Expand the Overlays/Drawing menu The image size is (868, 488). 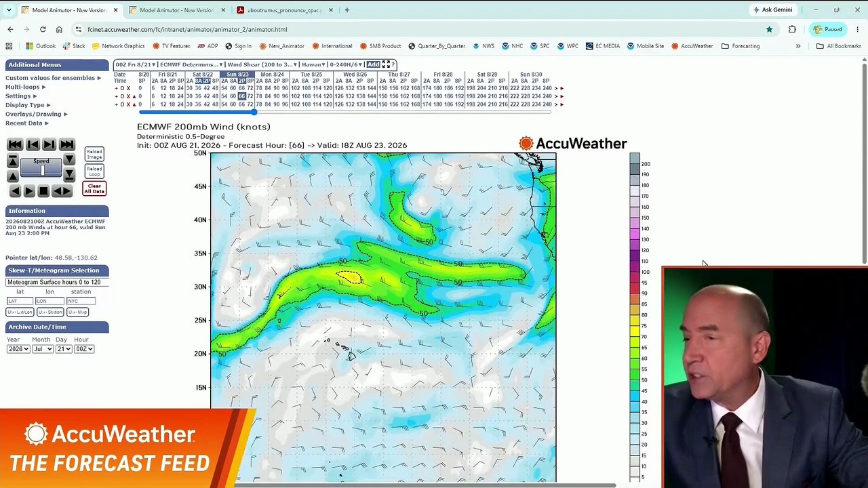(x=36, y=114)
